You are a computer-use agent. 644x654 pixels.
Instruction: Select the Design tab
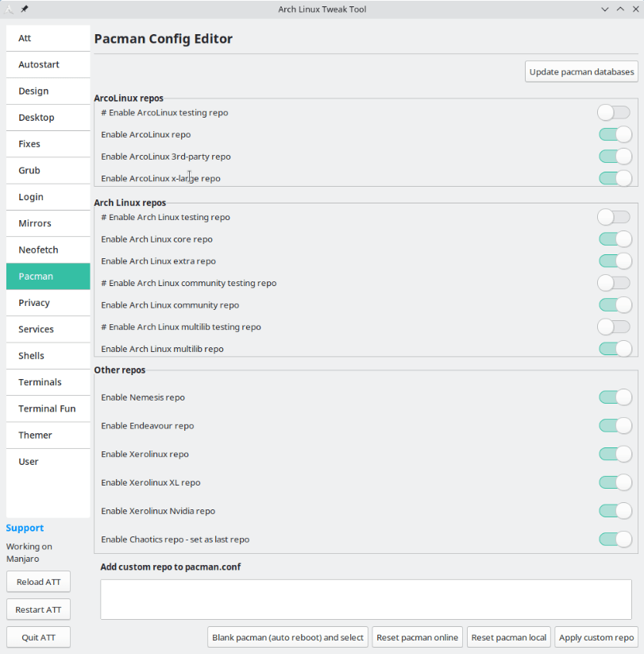[x=48, y=91]
